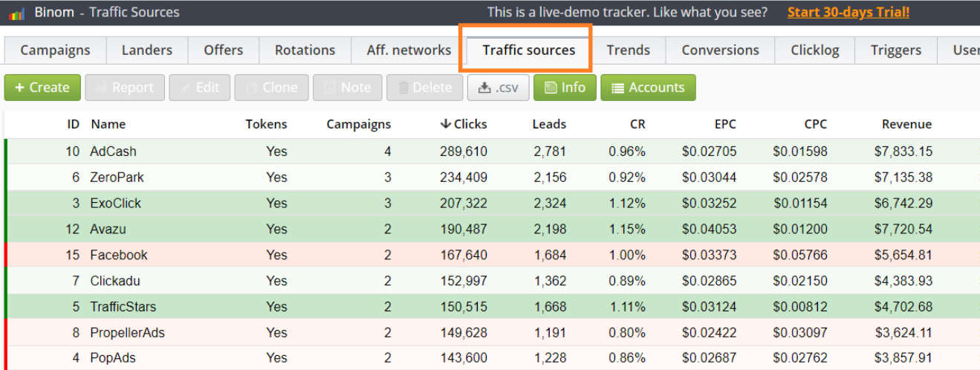Click PropellerAds clicks value 149,628

pos(464,333)
